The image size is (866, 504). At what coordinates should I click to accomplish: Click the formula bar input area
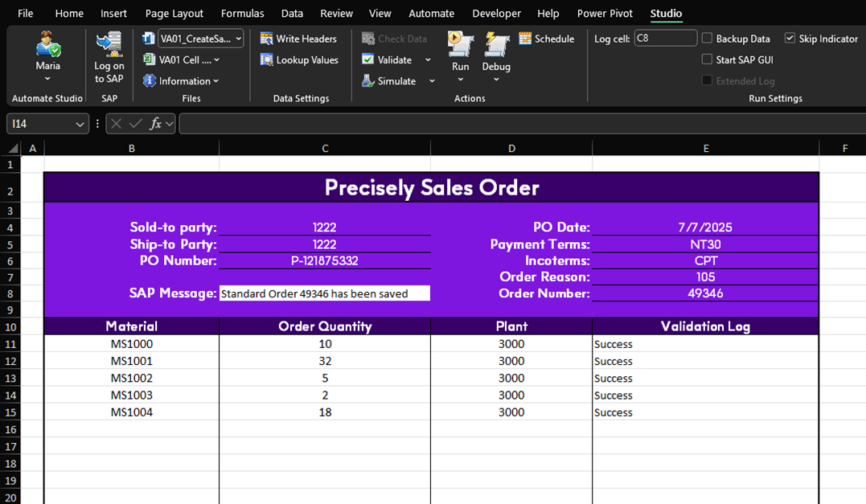coord(522,125)
